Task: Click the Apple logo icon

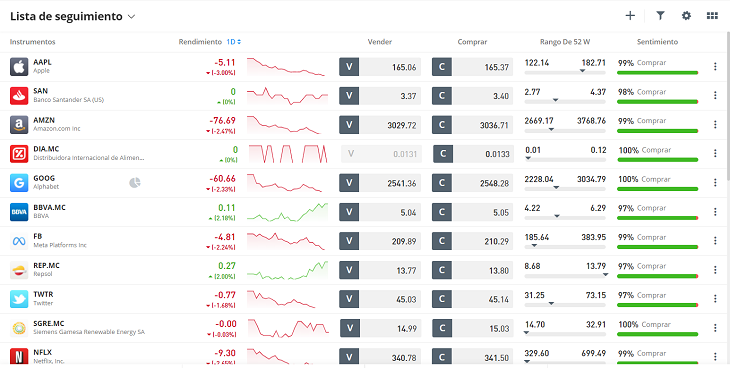Action: (19, 67)
